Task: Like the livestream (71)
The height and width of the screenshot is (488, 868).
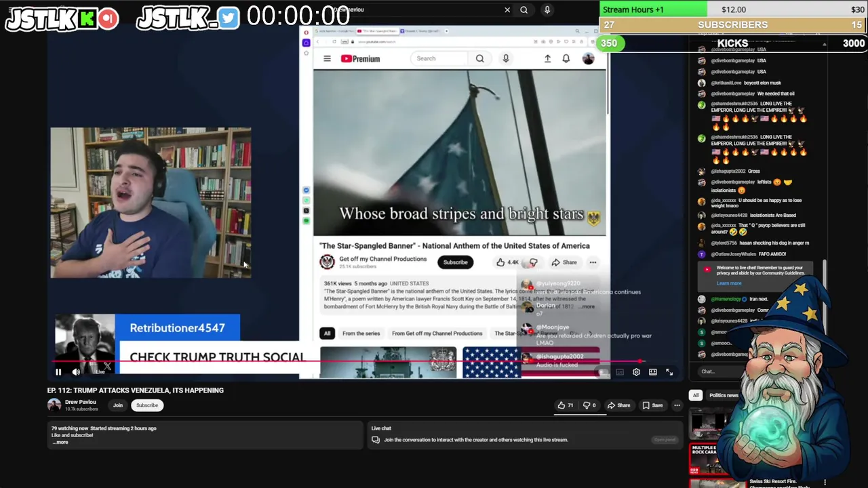Action: click(565, 405)
